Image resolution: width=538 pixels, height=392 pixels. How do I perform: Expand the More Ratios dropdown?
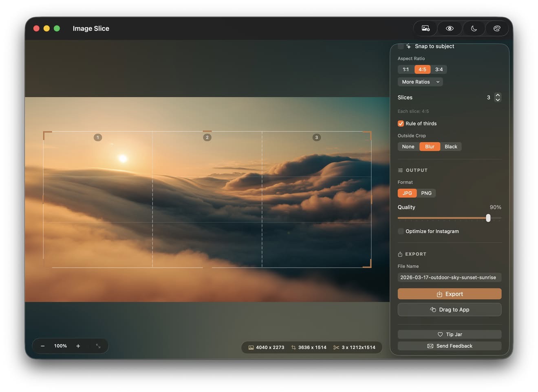(420, 82)
